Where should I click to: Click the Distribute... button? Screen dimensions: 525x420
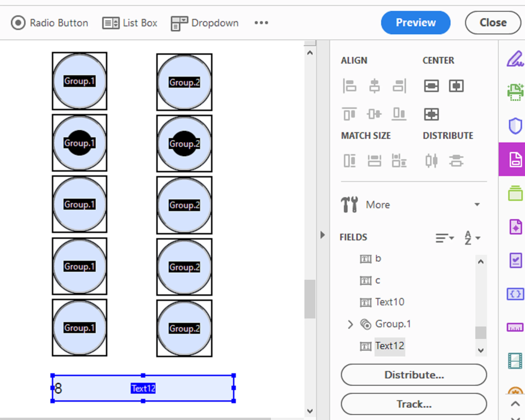(x=414, y=375)
